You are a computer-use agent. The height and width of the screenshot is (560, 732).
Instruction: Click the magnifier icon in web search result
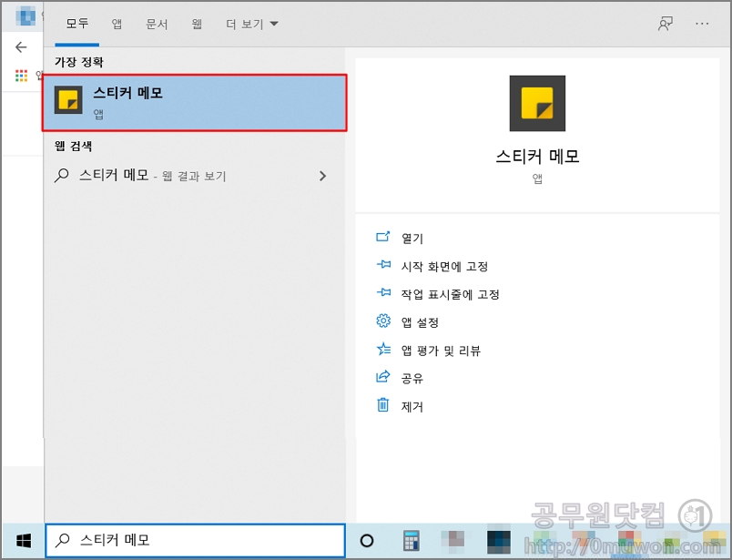click(x=61, y=176)
